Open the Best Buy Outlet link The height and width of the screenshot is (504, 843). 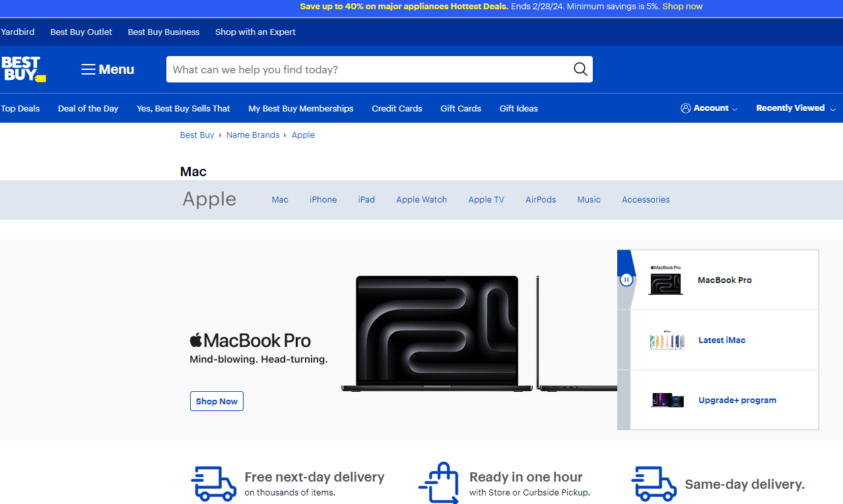pos(81,32)
